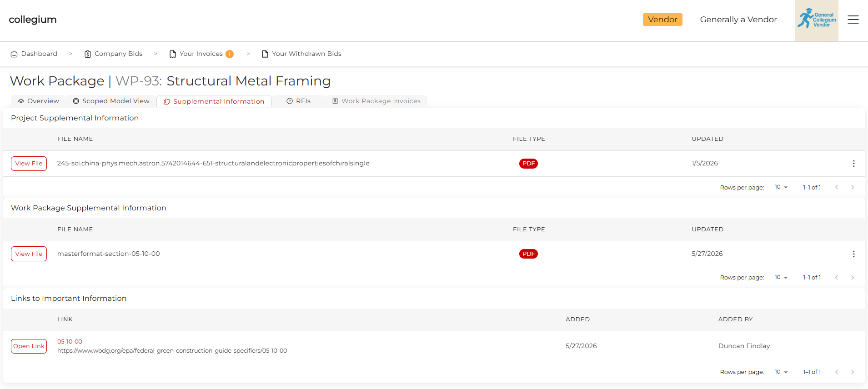Open row options for the 245-sci.china-phys file
The height and width of the screenshot is (389, 868).
(x=853, y=164)
